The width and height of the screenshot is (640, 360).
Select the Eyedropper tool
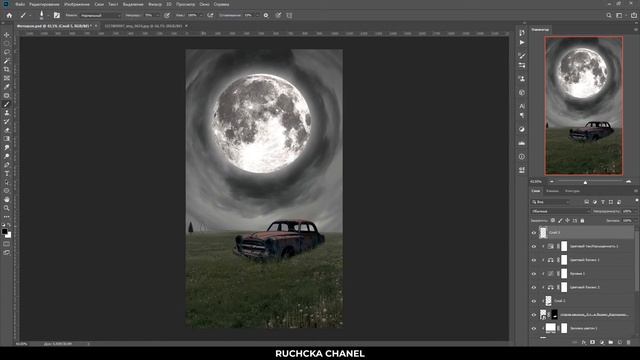click(x=7, y=87)
